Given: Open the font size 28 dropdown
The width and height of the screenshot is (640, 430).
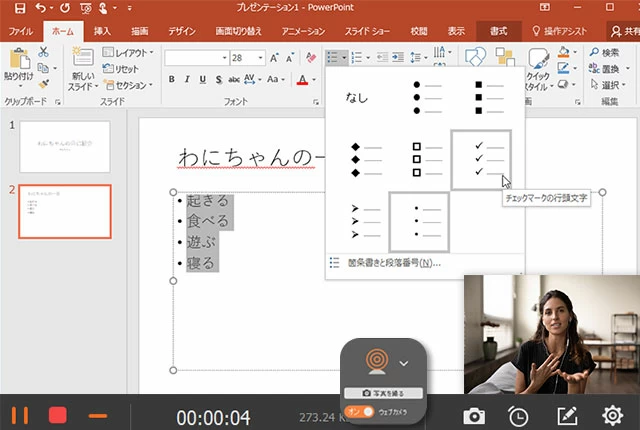Looking at the screenshot, I should coord(260,58).
